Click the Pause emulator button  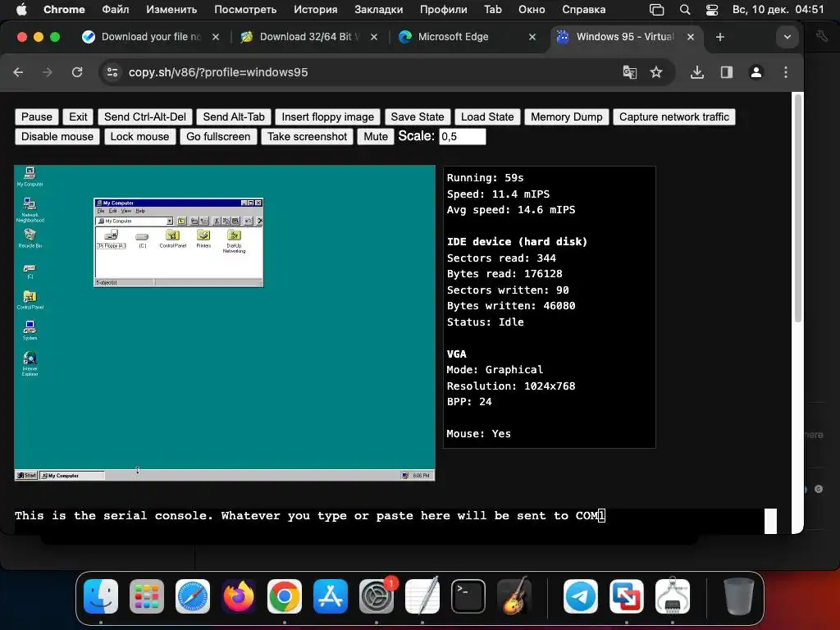click(36, 116)
